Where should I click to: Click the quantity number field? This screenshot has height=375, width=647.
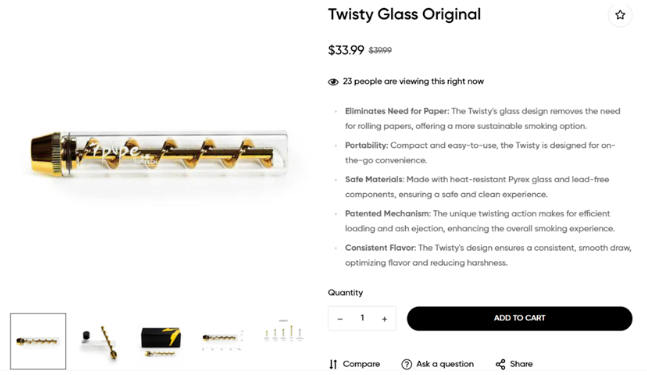pos(362,318)
